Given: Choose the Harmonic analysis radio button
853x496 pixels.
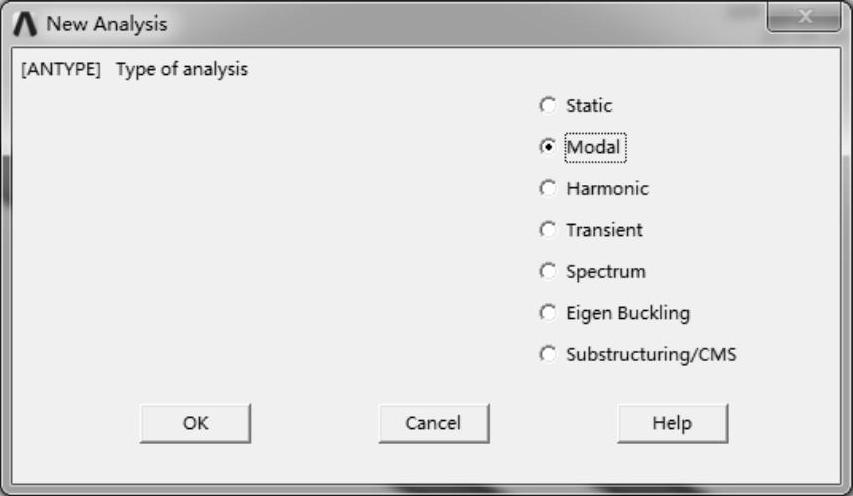Looking at the screenshot, I should point(547,188).
